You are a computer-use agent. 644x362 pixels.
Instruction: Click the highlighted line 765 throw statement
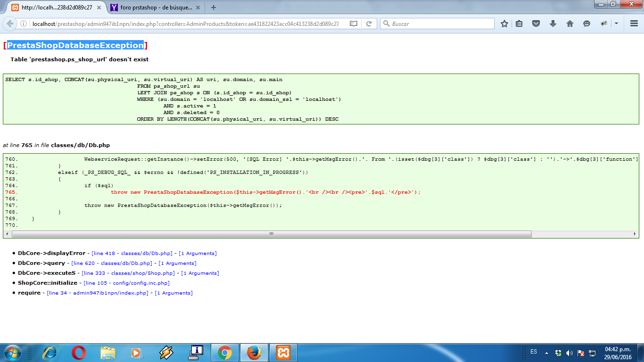tap(265, 192)
